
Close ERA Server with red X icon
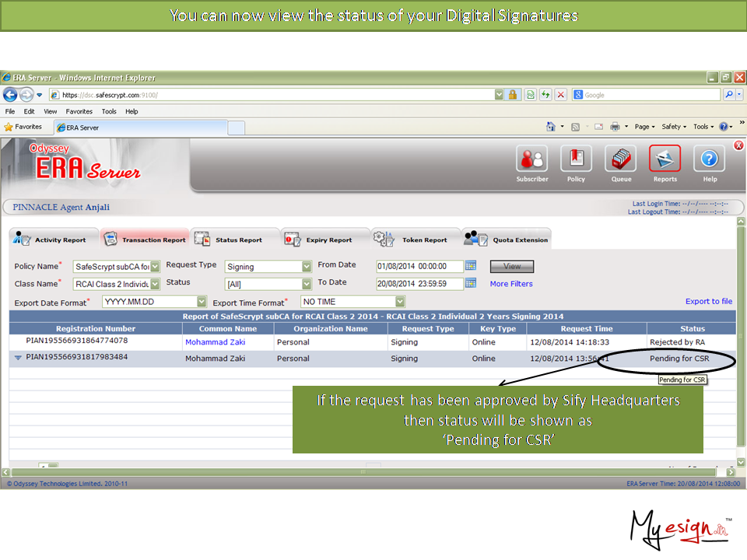tap(738, 145)
